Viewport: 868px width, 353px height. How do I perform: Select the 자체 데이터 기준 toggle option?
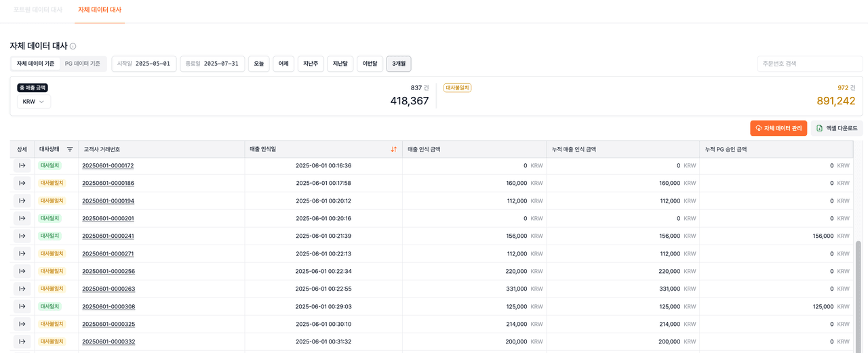(x=35, y=64)
